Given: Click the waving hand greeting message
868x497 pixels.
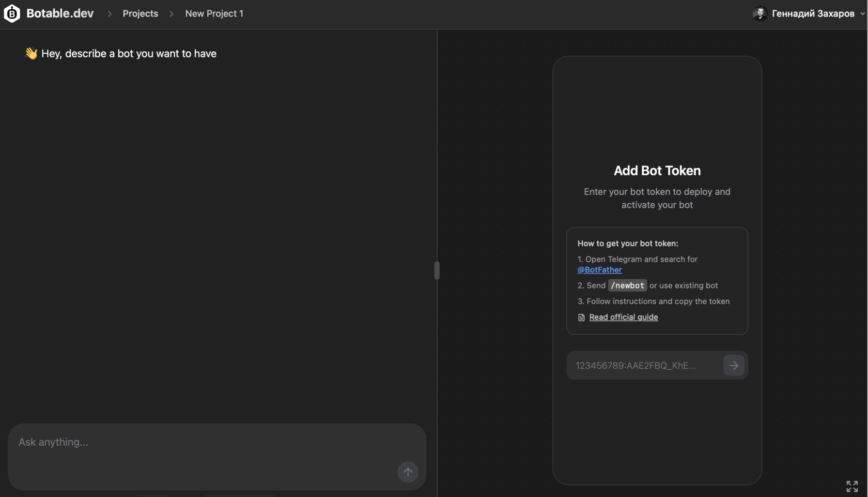Looking at the screenshot, I should pyautogui.click(x=121, y=54).
